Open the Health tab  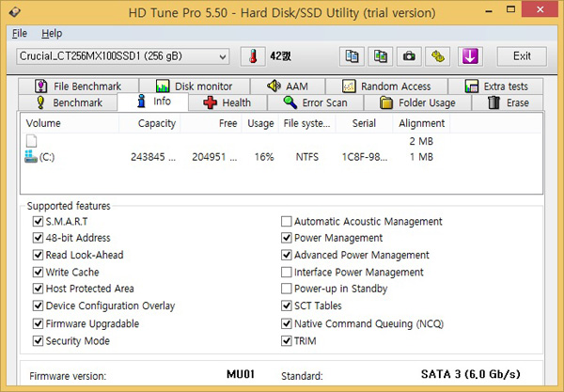227,102
